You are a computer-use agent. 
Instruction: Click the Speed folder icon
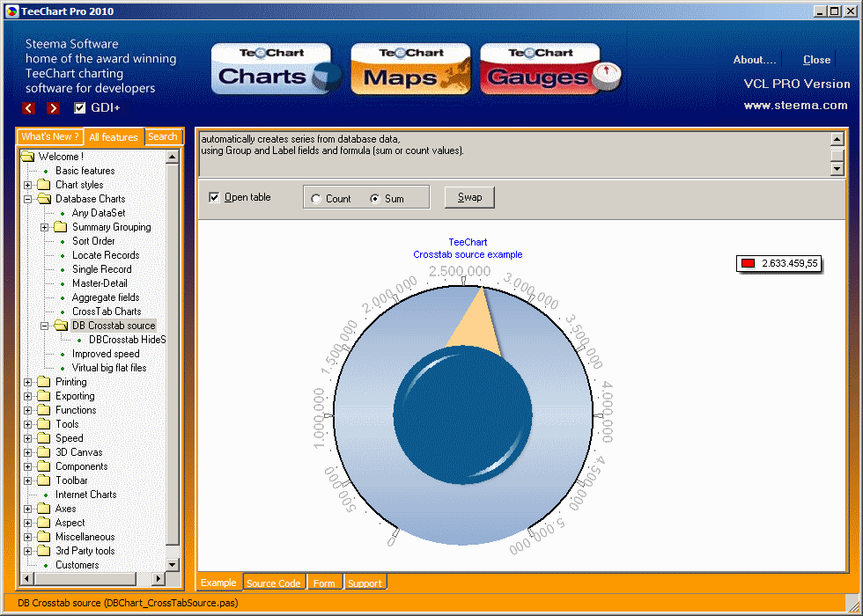pos(44,438)
